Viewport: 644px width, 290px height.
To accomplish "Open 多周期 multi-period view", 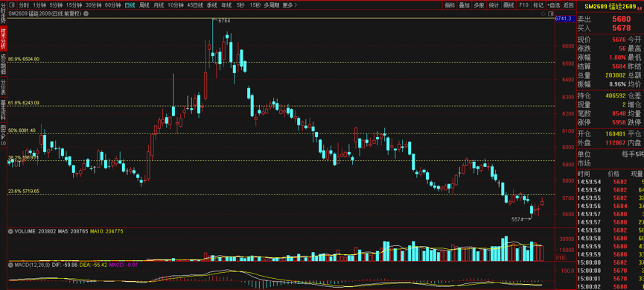I will coord(272,5).
